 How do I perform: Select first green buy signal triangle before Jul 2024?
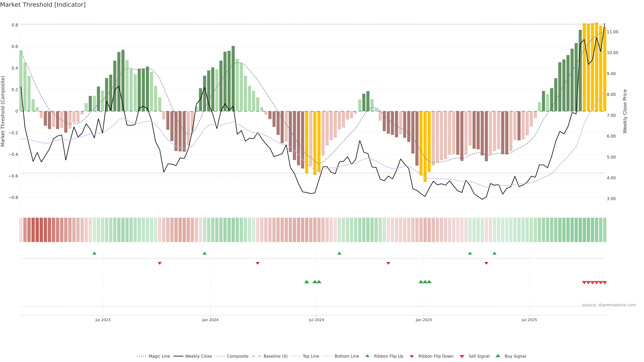coord(307,282)
